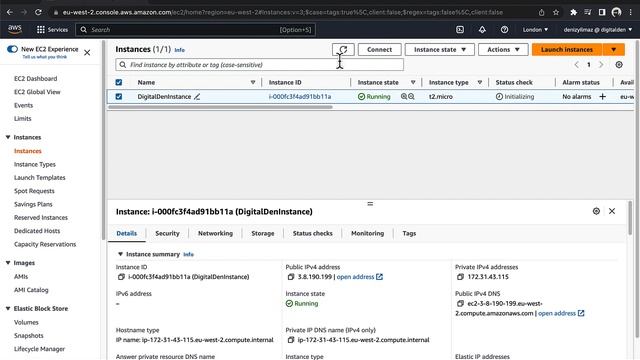Viewport: 640px width, 360px height.
Task: Click Tell us what you think link
Action: (x=44, y=57)
